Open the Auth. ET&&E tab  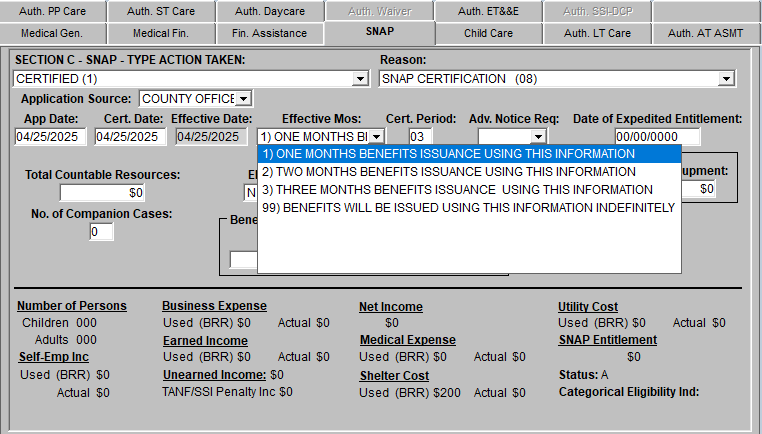[x=488, y=11]
